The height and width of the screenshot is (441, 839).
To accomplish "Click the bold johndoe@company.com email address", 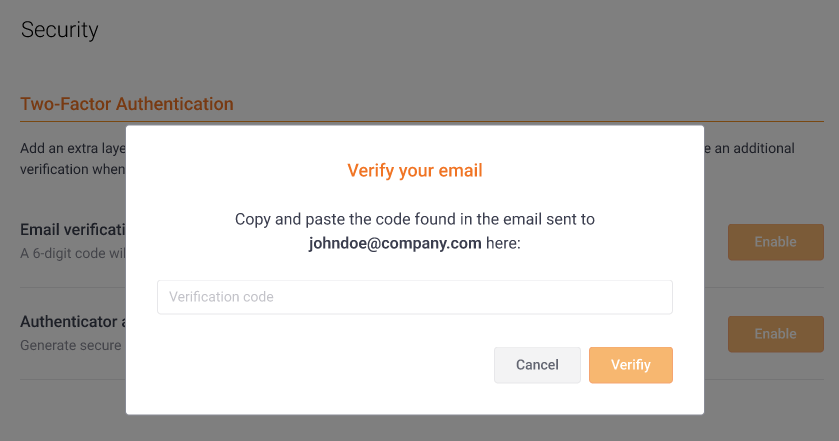I will click(x=395, y=243).
